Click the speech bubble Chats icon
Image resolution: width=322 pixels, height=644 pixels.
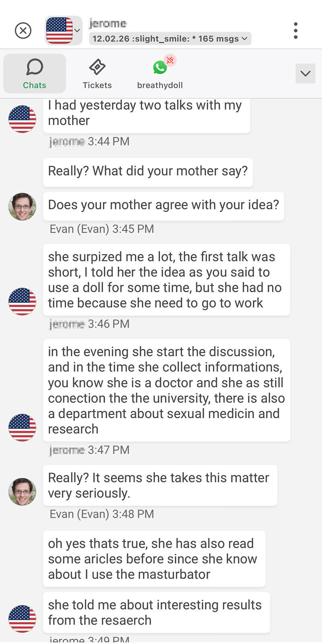point(35,67)
